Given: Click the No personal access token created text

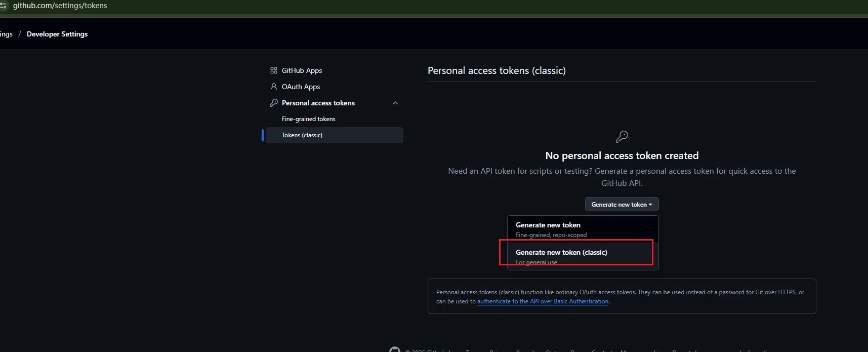Looking at the screenshot, I should [x=622, y=155].
